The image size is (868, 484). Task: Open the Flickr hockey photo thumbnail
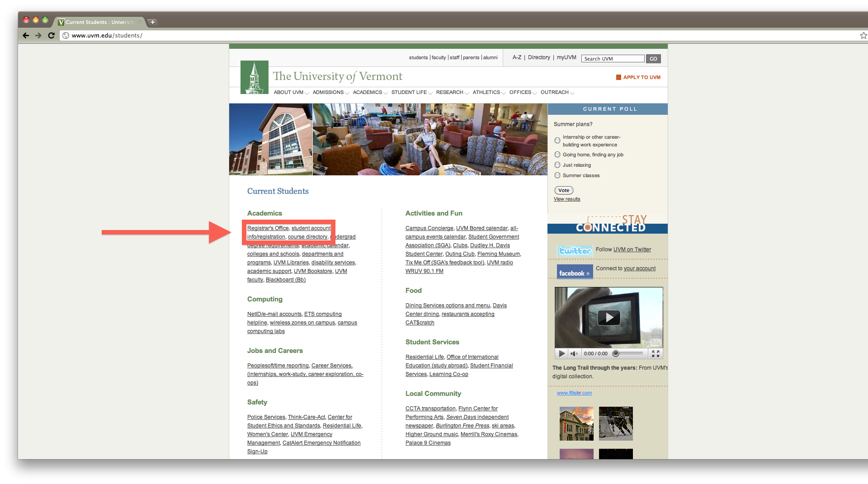pyautogui.click(x=616, y=423)
